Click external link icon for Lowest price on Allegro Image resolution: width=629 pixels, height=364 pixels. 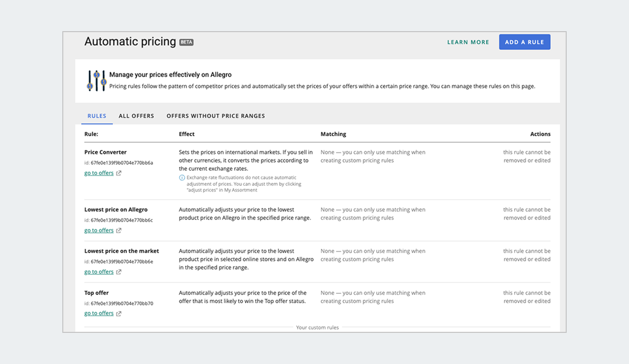[x=119, y=230]
